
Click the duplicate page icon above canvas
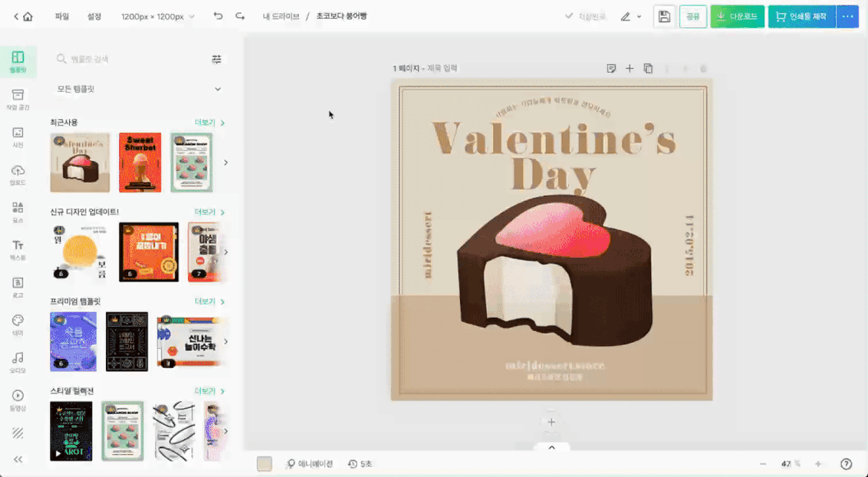[648, 69]
